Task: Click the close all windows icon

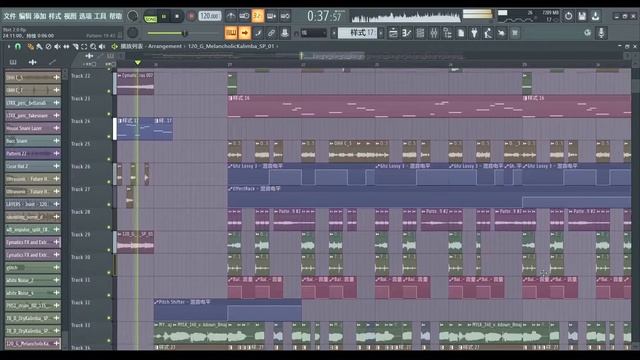Action: [x=515, y=33]
